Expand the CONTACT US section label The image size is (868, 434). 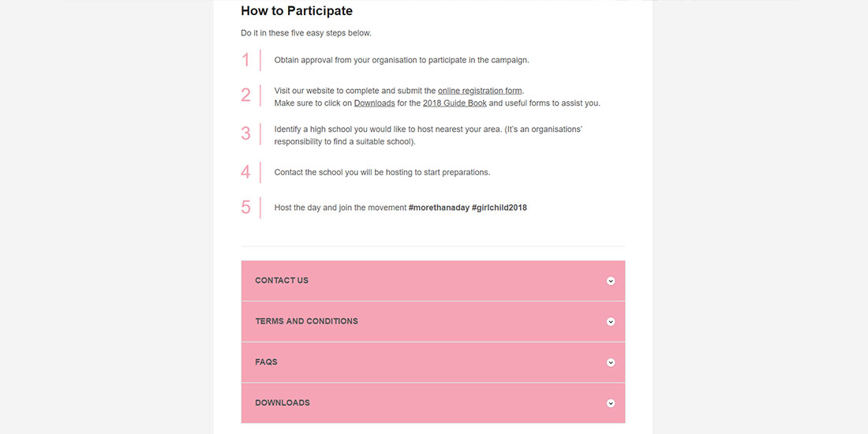point(282,281)
